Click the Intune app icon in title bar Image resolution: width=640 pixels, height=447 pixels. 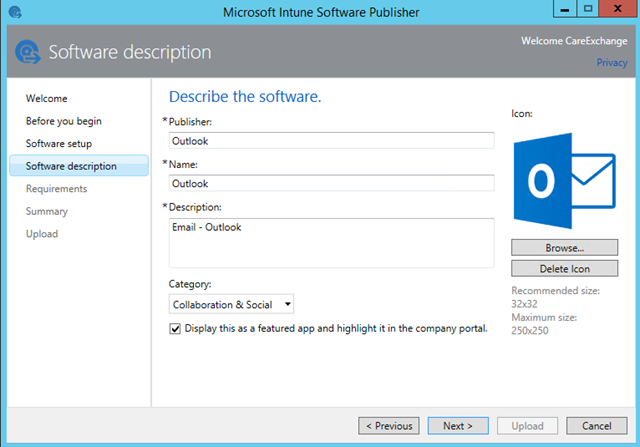pos(15,12)
